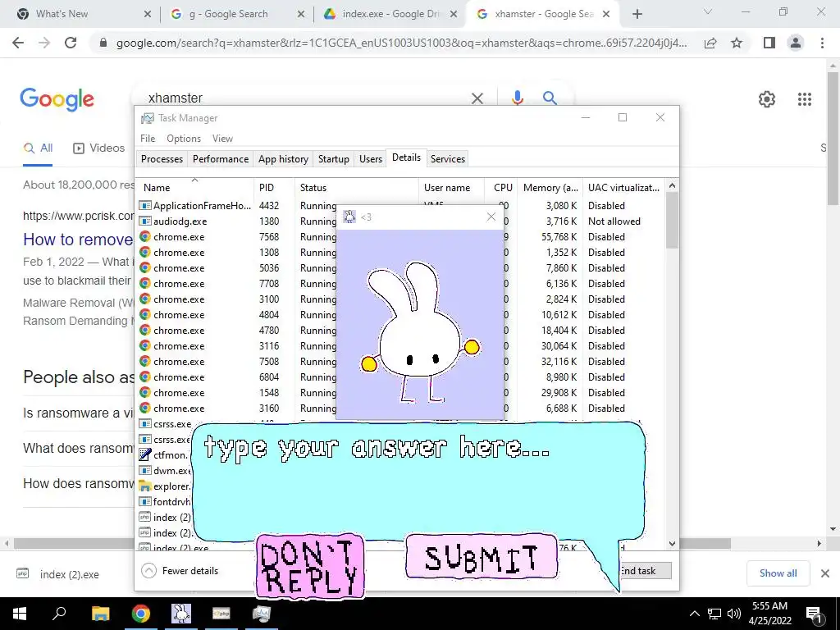Collapse with Fewer details arrow
840x630 pixels.
(x=148, y=571)
